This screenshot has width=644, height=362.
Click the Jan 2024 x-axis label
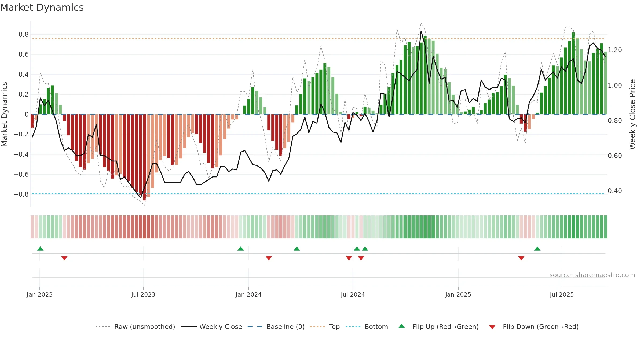click(249, 294)
